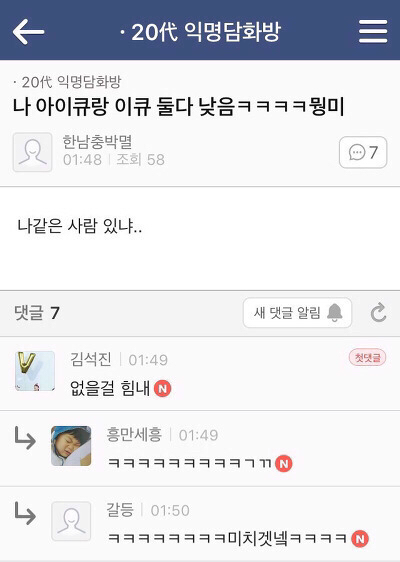The image size is (400, 562).
Task: Tap the reply arrow beside 갈등 comment
Action: 25,513
